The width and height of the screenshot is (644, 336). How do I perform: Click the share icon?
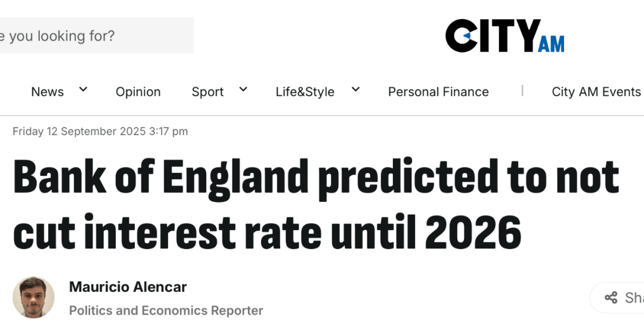click(611, 298)
